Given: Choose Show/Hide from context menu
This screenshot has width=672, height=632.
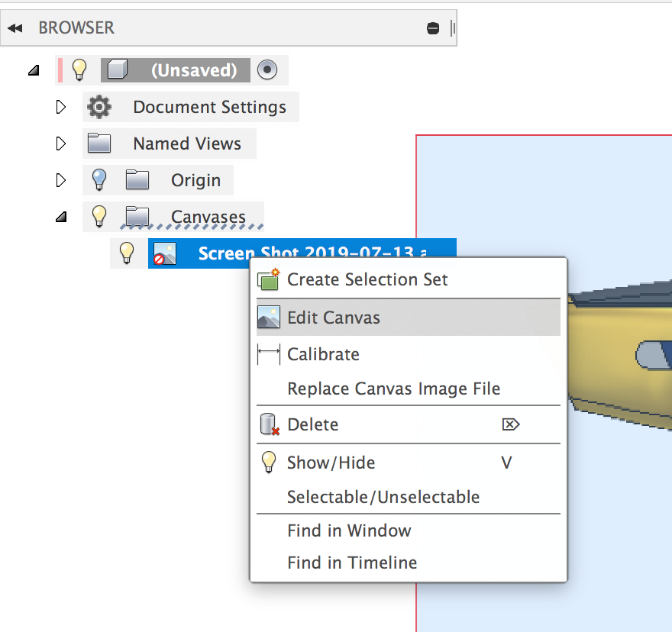Looking at the screenshot, I should pos(408,463).
